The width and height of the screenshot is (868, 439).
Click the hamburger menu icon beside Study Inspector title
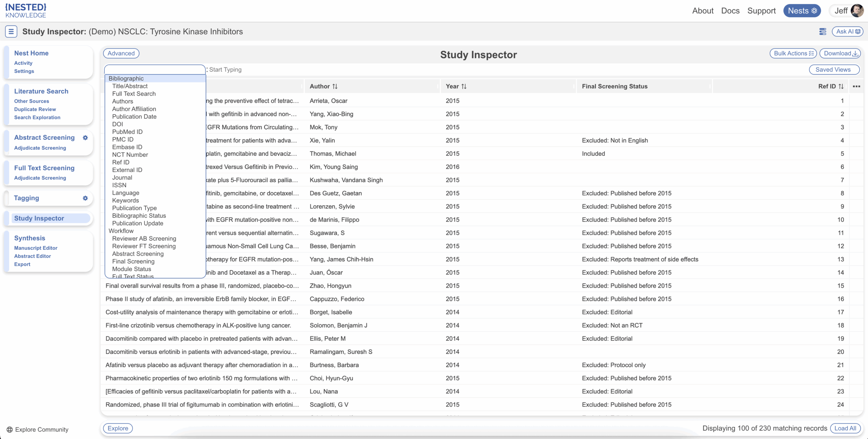tap(11, 32)
